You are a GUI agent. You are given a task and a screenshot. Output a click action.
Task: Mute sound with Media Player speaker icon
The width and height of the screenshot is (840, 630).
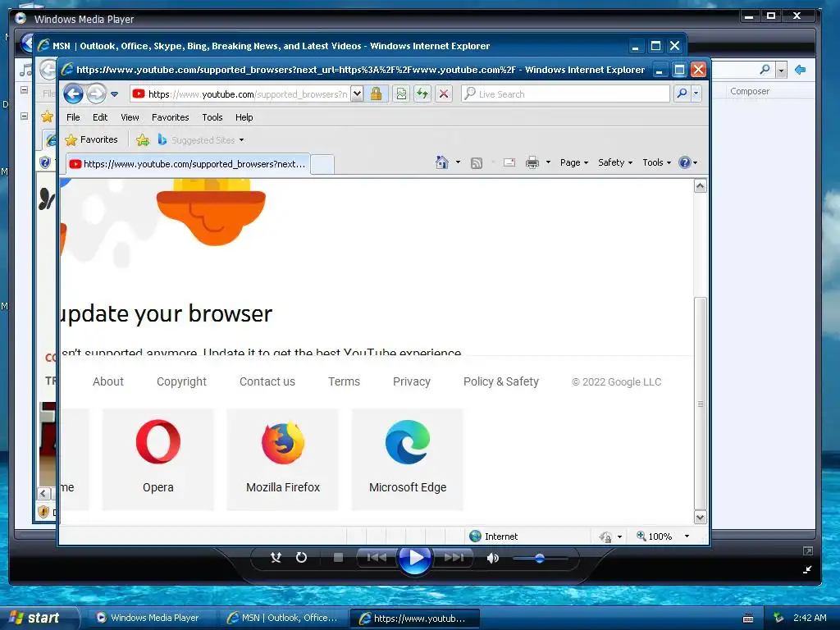tap(493, 558)
